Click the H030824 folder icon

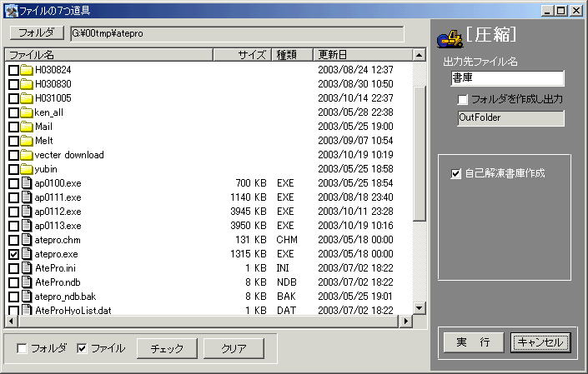[27, 70]
